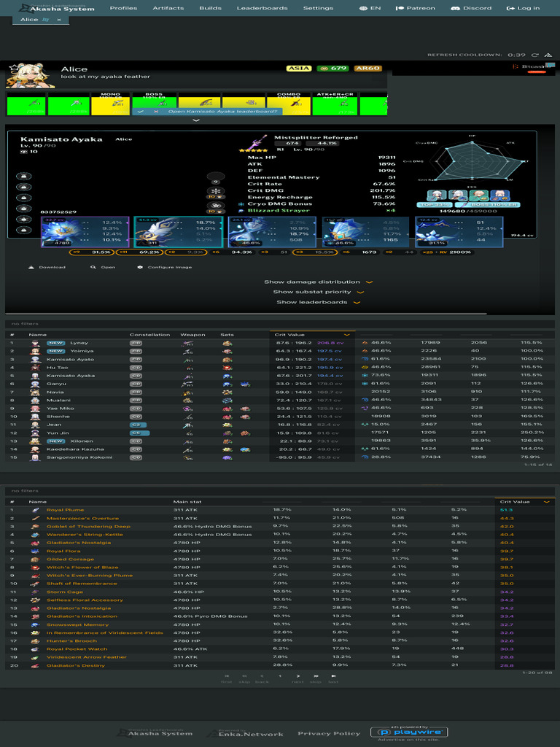The image size is (560, 747).
Task: Click the Goblet of Thundering Deep icon
Action: click(35, 527)
